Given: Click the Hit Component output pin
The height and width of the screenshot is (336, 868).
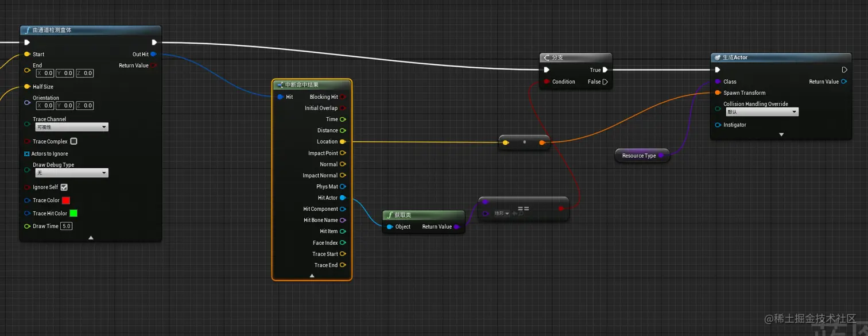Looking at the screenshot, I should coord(343,209).
